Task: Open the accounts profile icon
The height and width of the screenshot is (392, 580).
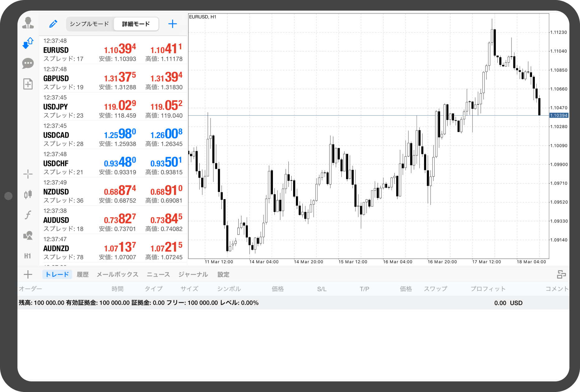Action: (28, 23)
